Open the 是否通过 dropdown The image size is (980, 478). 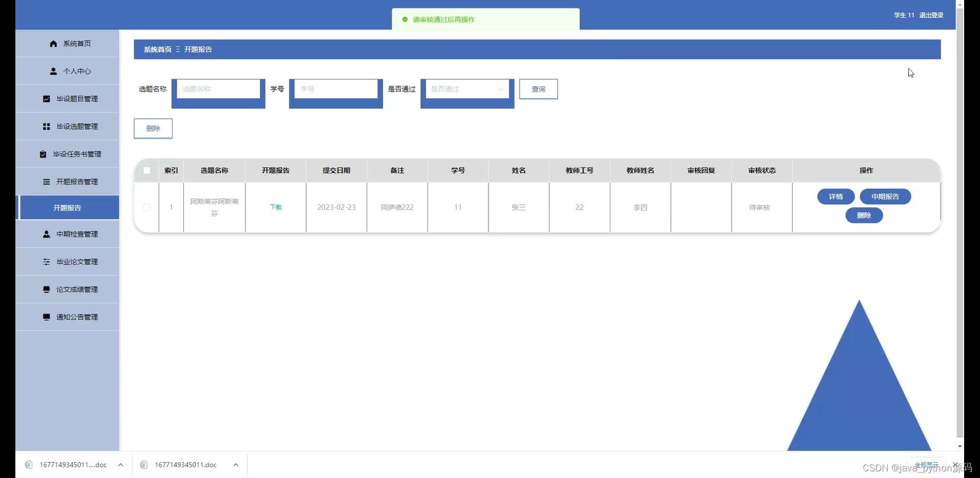[467, 89]
